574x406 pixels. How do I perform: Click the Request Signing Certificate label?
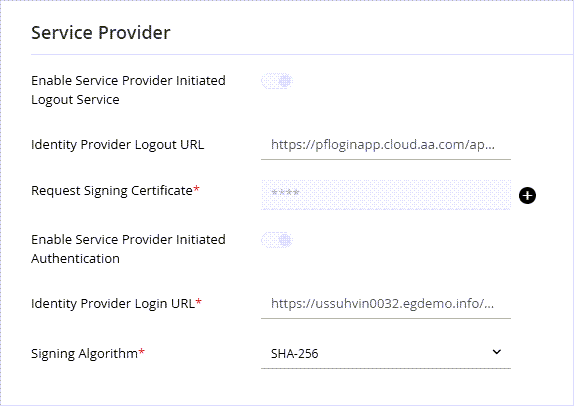tap(112, 191)
